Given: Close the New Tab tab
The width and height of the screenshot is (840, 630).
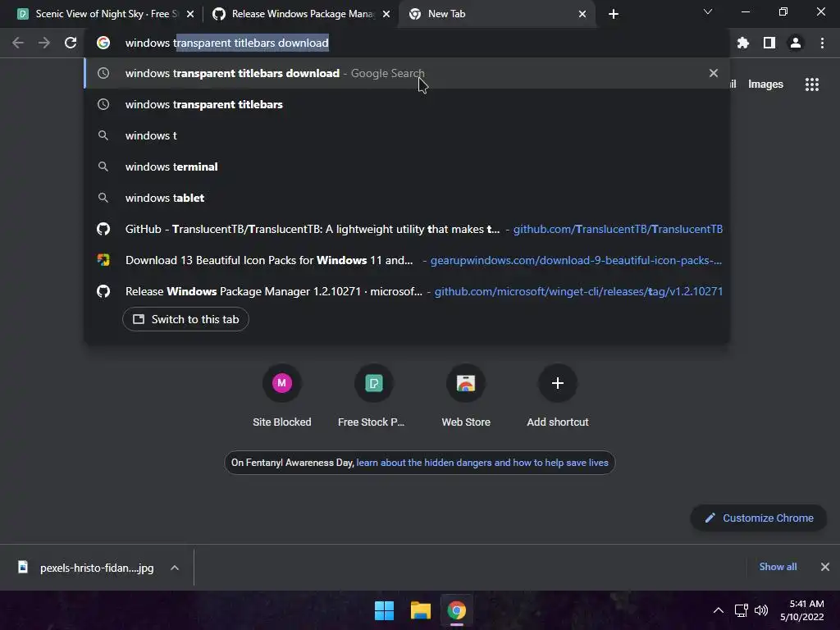Looking at the screenshot, I should point(582,14).
